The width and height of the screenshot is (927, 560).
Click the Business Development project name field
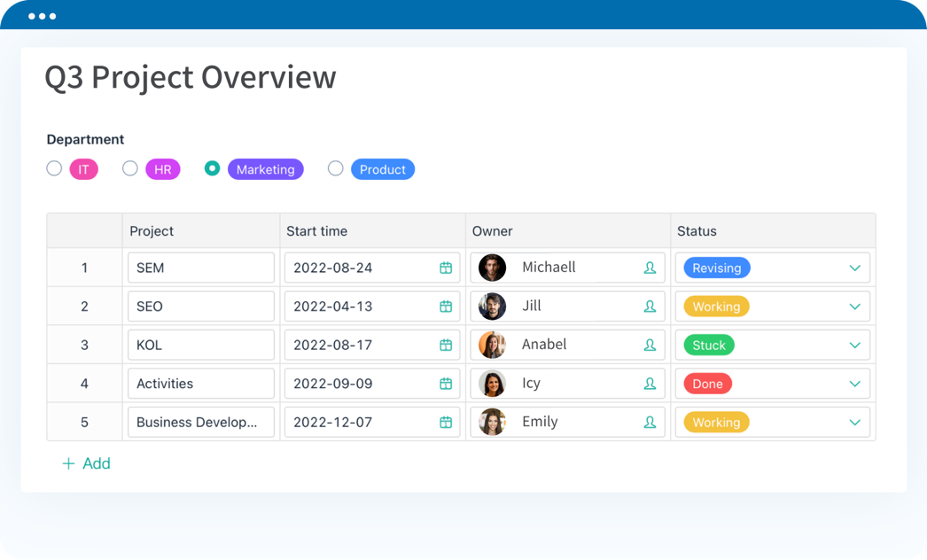(x=200, y=423)
